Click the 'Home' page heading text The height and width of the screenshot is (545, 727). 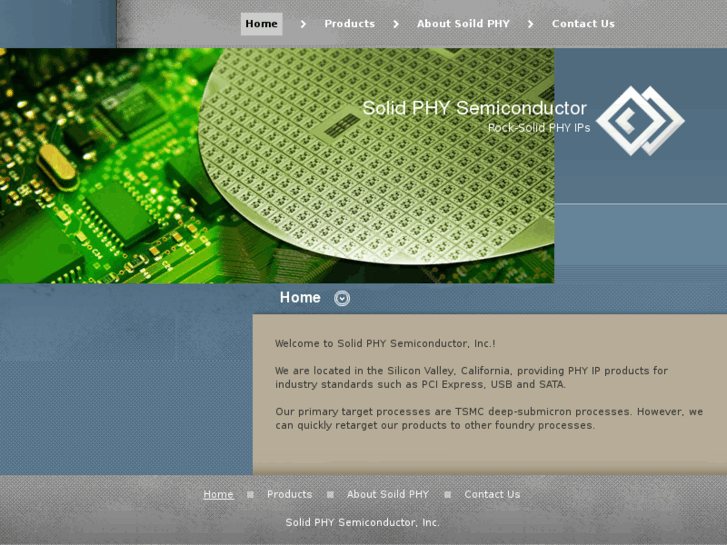pos(300,297)
